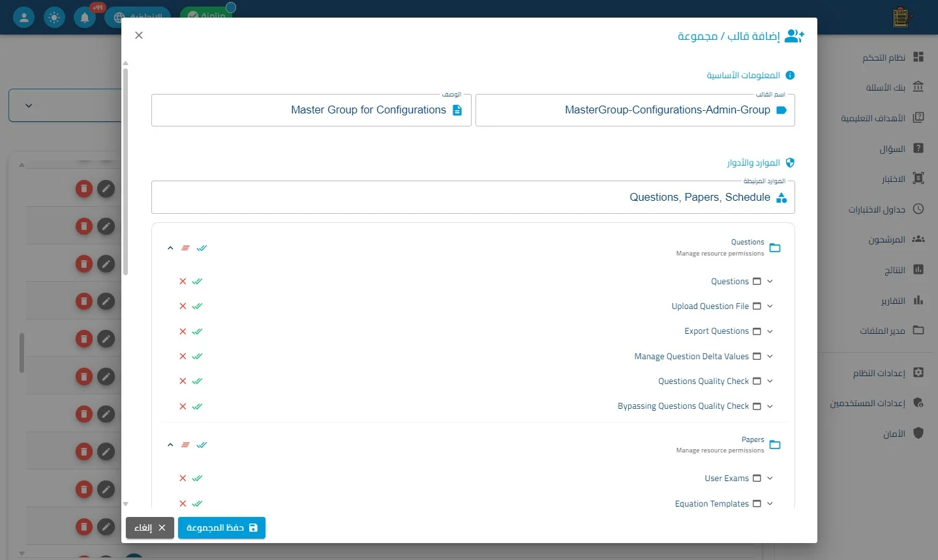The image size is (938, 560).
Task: Click the نظام التحكم dashboard grid icon
Action: [x=918, y=57]
